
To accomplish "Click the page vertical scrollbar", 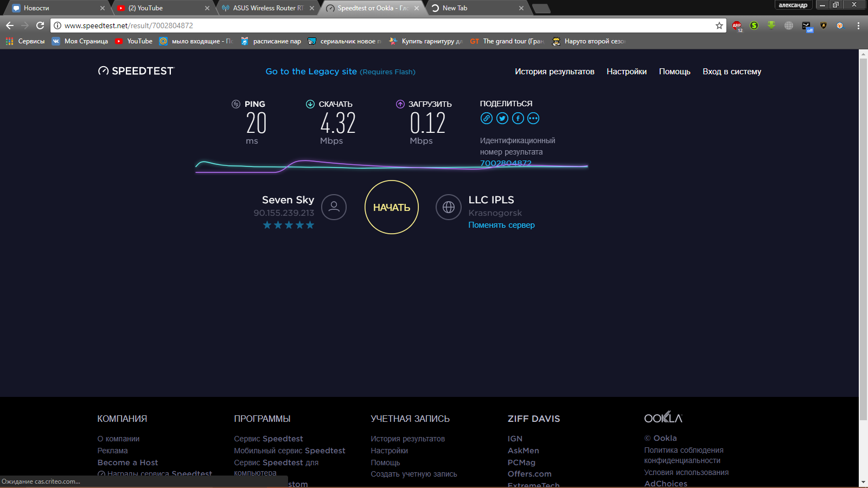I will pos(863,239).
